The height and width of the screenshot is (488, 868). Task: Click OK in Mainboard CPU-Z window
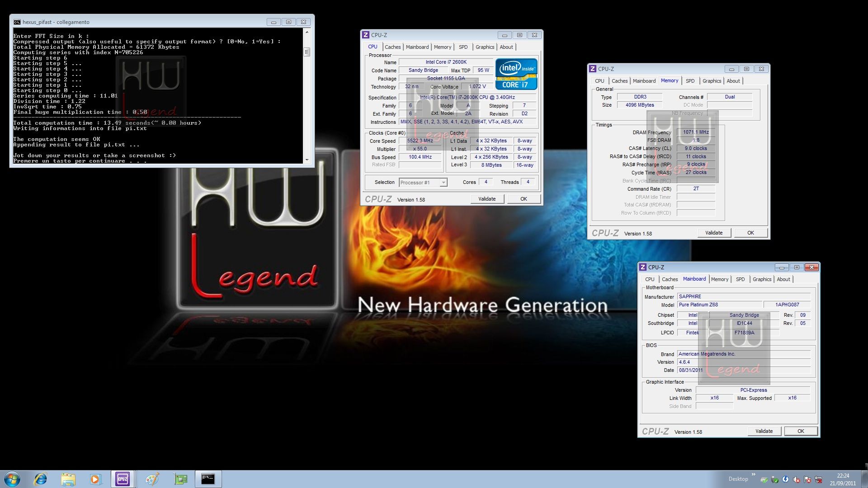[x=801, y=431]
